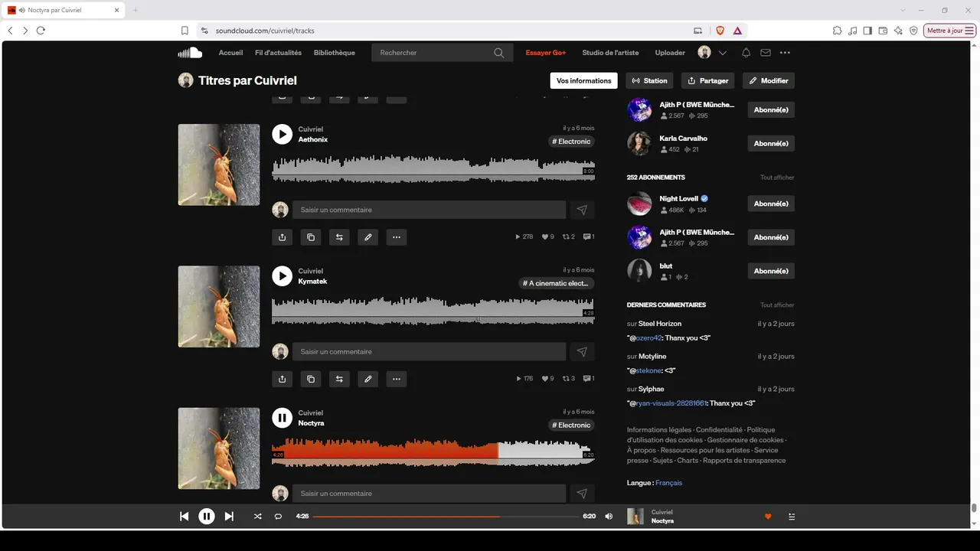
Task: Toggle subscription for first Ajith P entry
Action: point(771,109)
